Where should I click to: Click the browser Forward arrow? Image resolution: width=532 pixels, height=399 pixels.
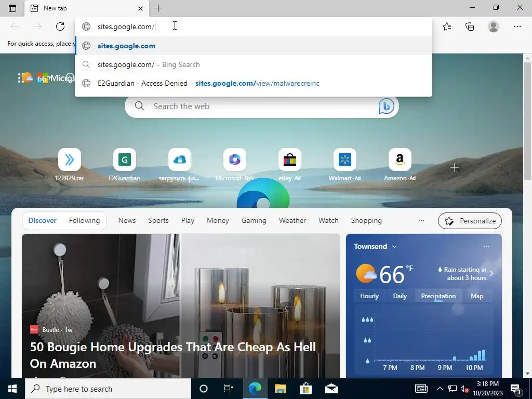37,26
